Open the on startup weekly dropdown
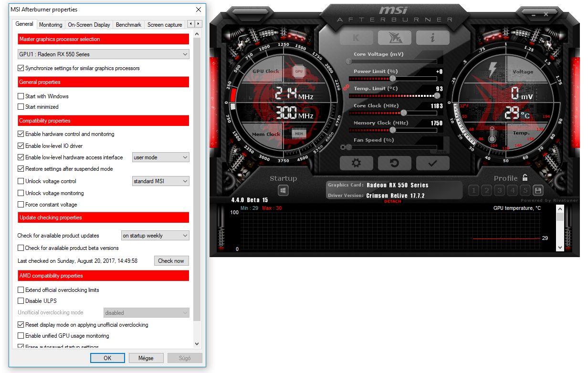Image resolution: width=588 pixels, height=373 pixels. pos(155,236)
